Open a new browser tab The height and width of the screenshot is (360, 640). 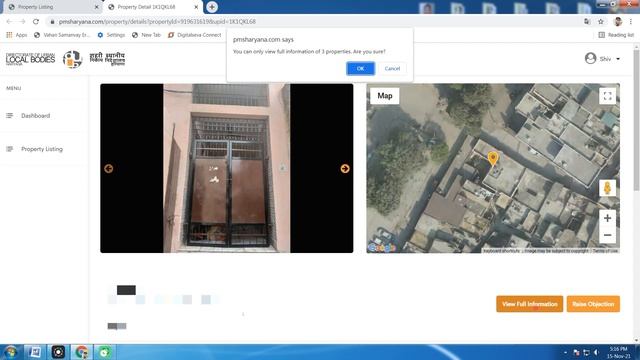pos(212,7)
